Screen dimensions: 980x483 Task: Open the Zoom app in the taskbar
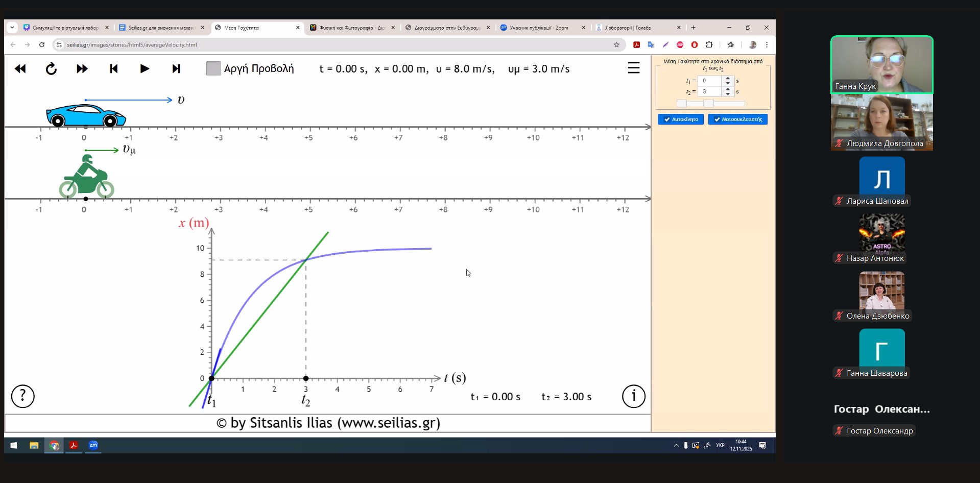tap(93, 445)
